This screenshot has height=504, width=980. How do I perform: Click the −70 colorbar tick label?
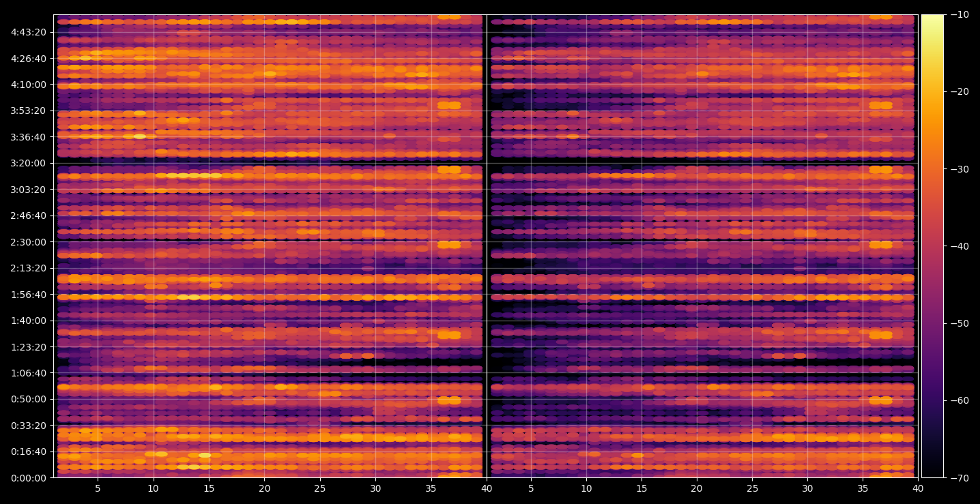tap(960, 478)
